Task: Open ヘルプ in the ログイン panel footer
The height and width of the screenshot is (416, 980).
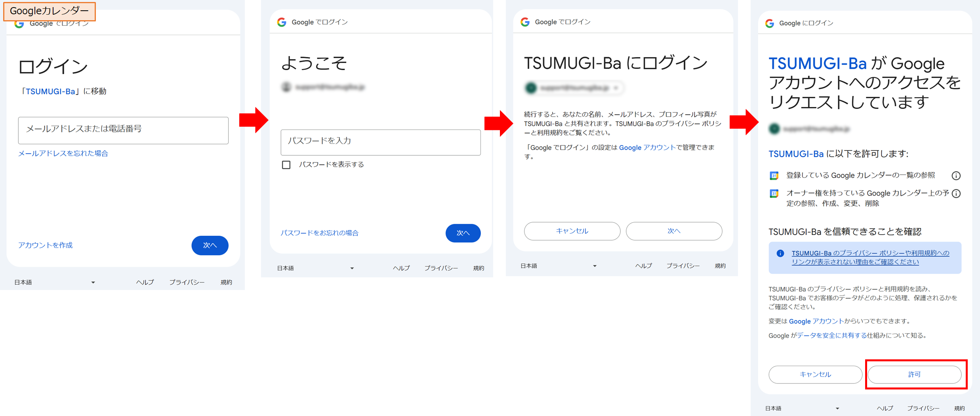Action: [145, 282]
